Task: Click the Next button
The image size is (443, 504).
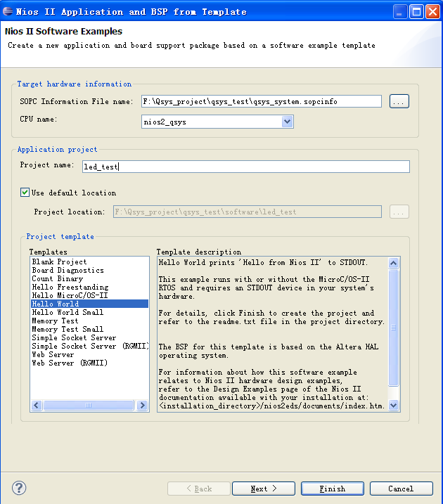Action: point(264,489)
